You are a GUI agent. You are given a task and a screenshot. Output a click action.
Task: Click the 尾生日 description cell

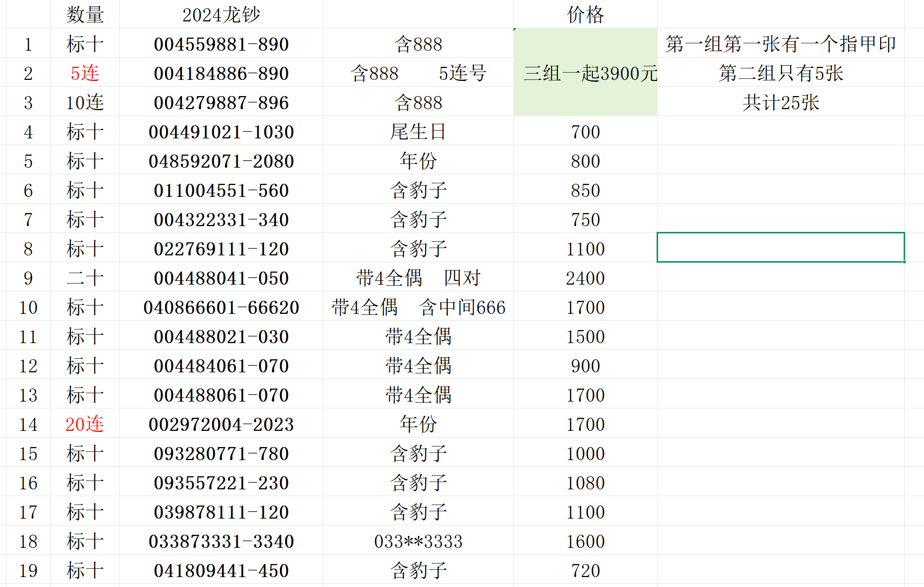[x=418, y=132]
